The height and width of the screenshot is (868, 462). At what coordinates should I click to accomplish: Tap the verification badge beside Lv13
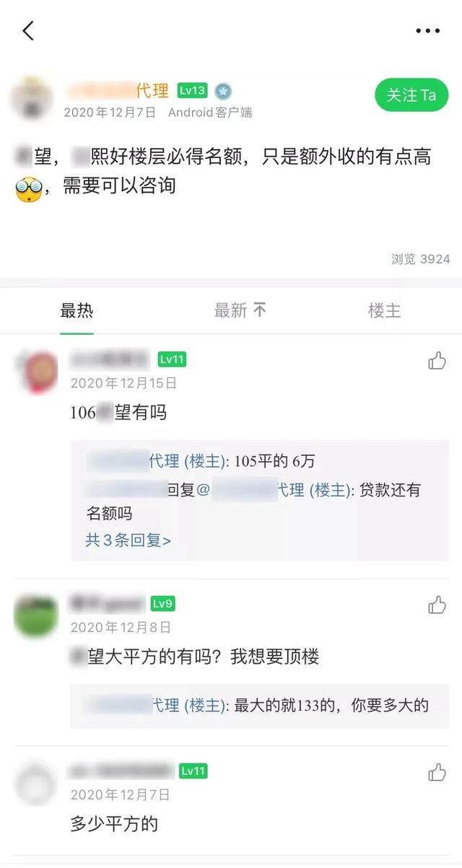click(223, 91)
